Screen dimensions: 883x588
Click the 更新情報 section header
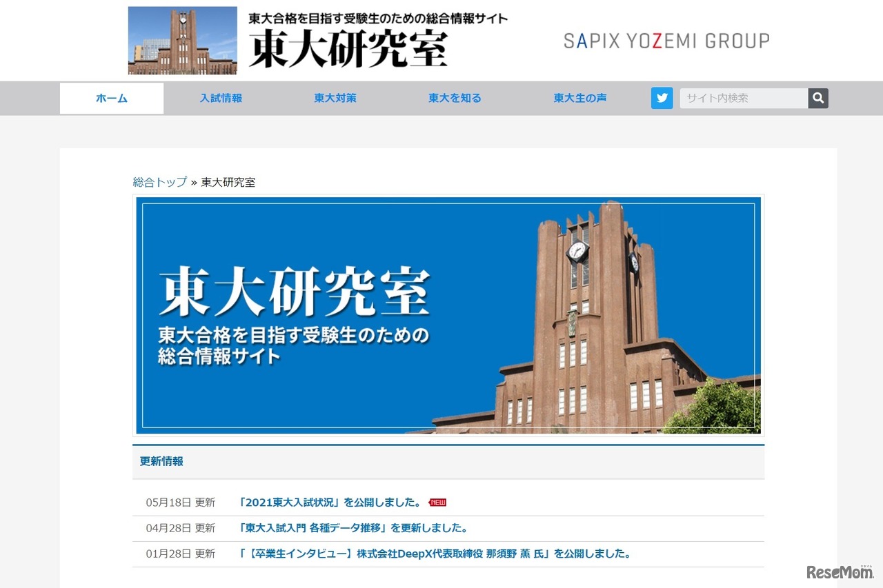(x=160, y=461)
